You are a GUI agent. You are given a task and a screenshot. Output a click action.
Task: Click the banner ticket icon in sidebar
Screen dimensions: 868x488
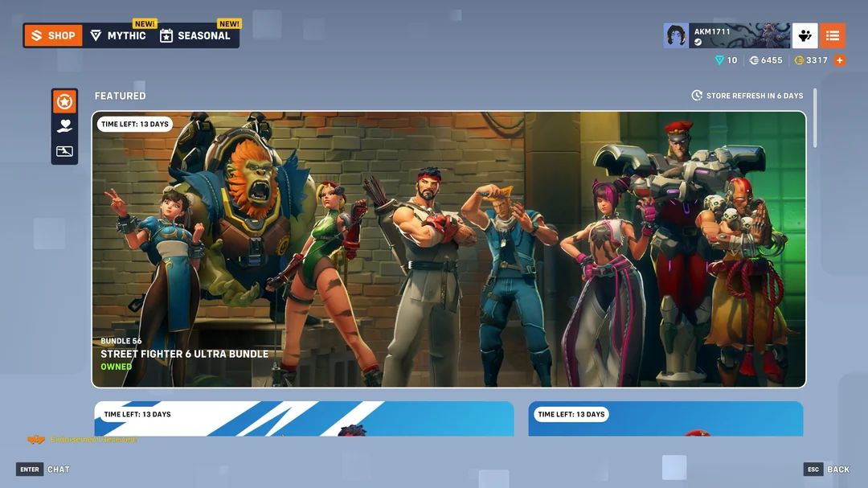click(x=64, y=151)
